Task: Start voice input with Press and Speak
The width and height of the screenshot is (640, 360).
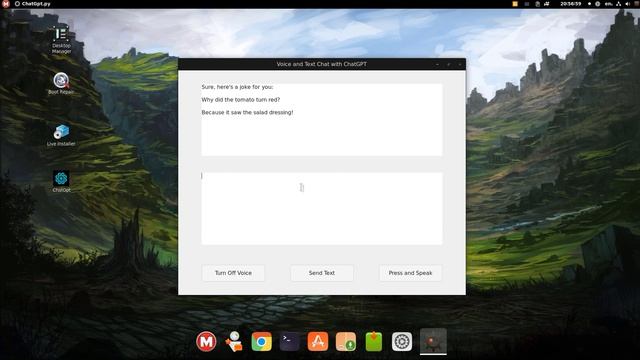Action: click(x=410, y=273)
